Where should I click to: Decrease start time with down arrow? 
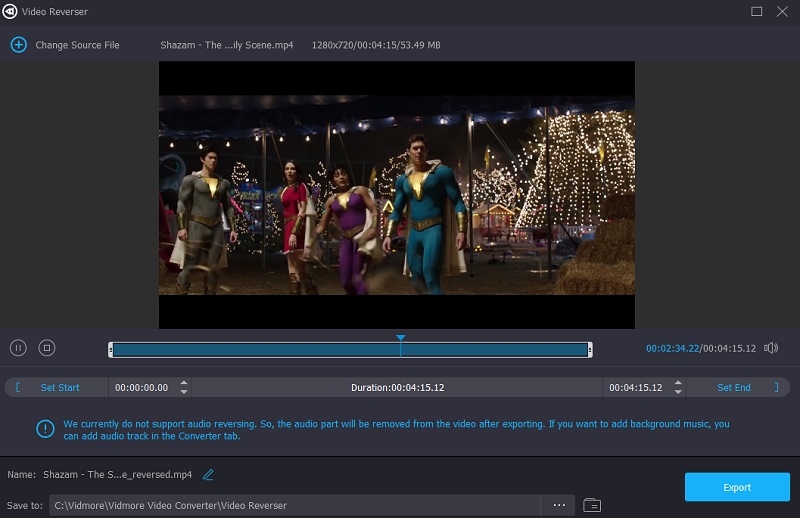(183, 391)
